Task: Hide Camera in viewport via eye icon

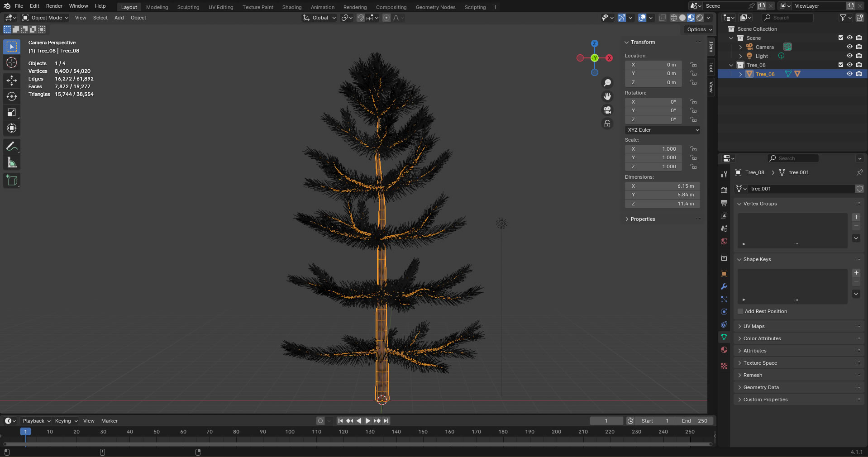Action: click(849, 47)
